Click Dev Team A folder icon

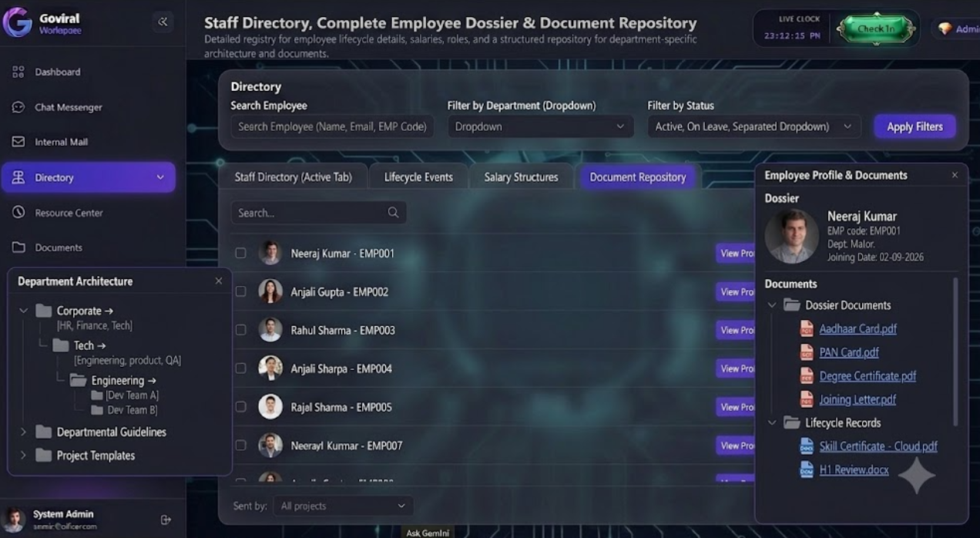click(97, 395)
